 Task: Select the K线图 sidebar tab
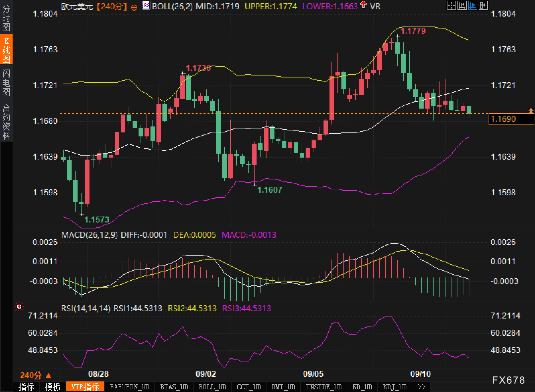pyautogui.click(x=6, y=50)
